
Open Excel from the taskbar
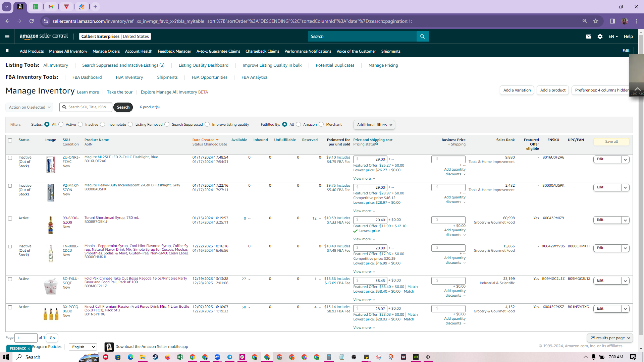180,357
